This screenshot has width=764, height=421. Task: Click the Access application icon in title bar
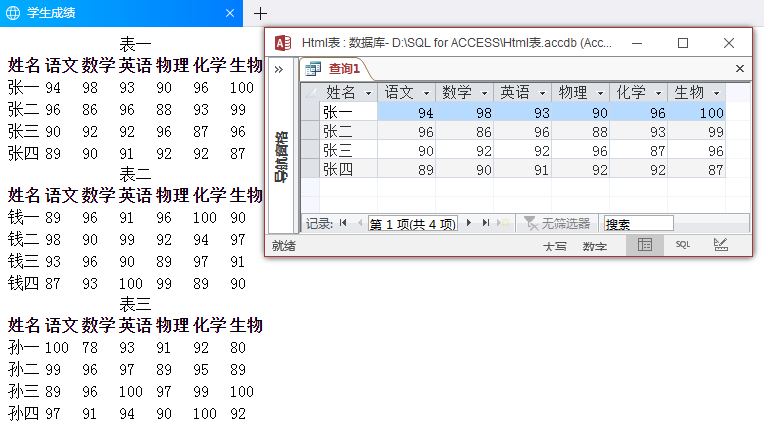[x=283, y=43]
